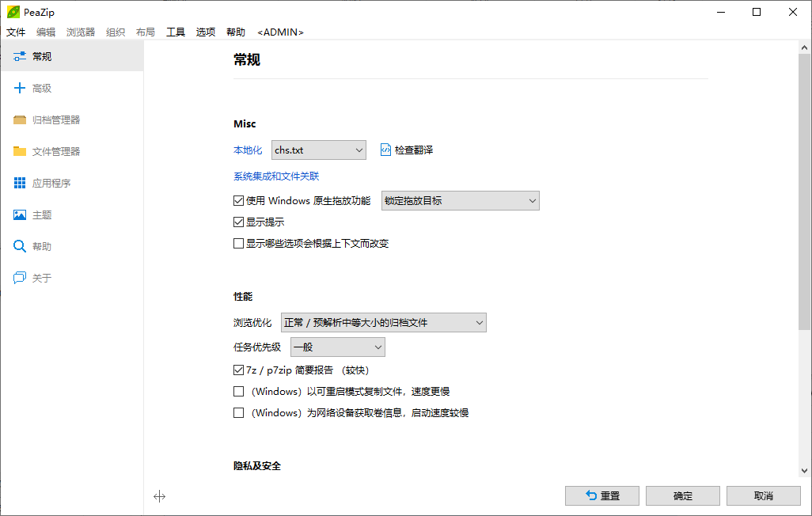Click the 帮助 magnifier icon
The width and height of the screenshot is (812, 516).
pyautogui.click(x=20, y=246)
